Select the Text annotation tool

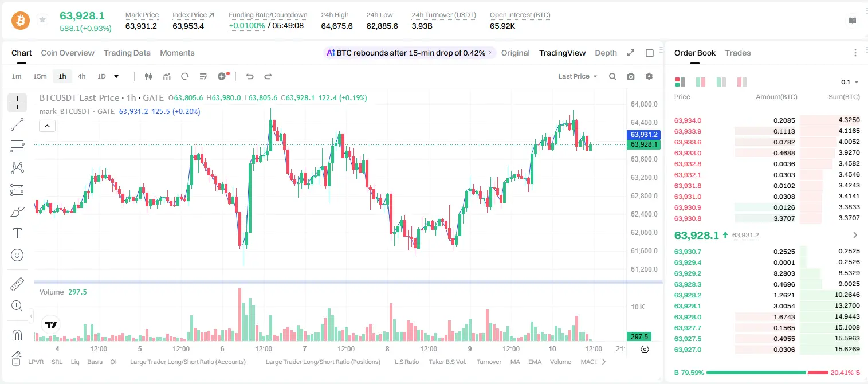click(17, 233)
